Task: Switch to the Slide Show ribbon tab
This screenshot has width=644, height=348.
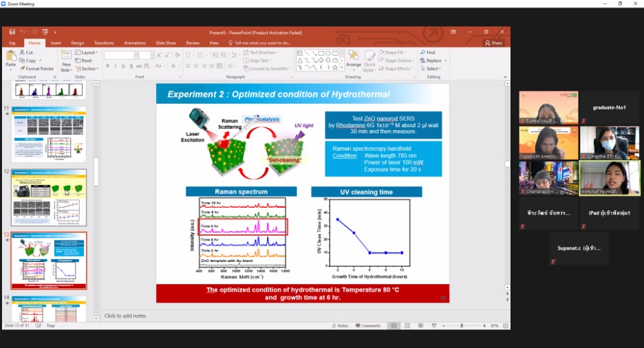Action: pyautogui.click(x=166, y=43)
